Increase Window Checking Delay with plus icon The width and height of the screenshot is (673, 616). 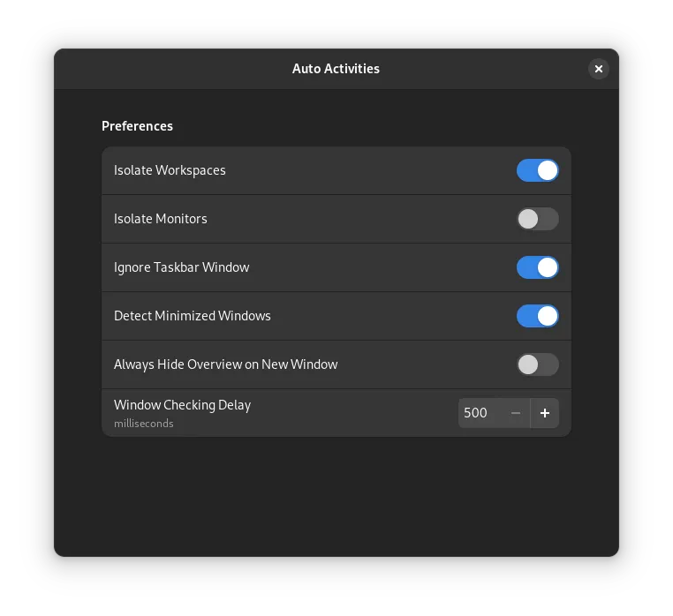tap(545, 413)
